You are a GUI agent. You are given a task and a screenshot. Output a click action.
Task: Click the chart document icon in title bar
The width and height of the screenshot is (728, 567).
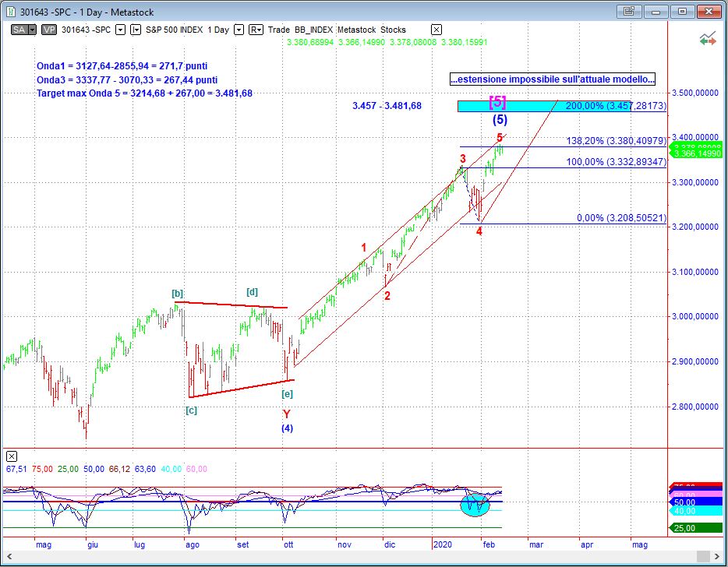pos(10,12)
